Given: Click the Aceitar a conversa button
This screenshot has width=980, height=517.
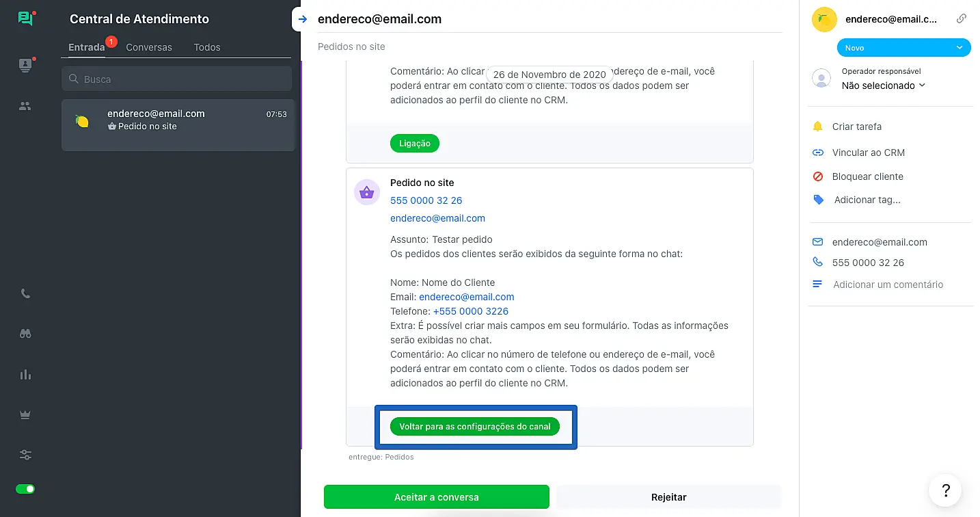Looking at the screenshot, I should [436, 497].
